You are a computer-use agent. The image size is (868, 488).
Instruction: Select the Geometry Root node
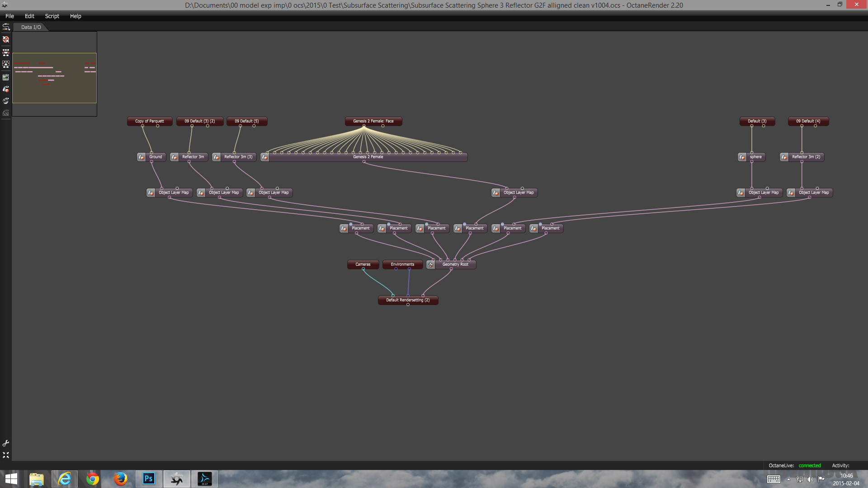pyautogui.click(x=455, y=264)
